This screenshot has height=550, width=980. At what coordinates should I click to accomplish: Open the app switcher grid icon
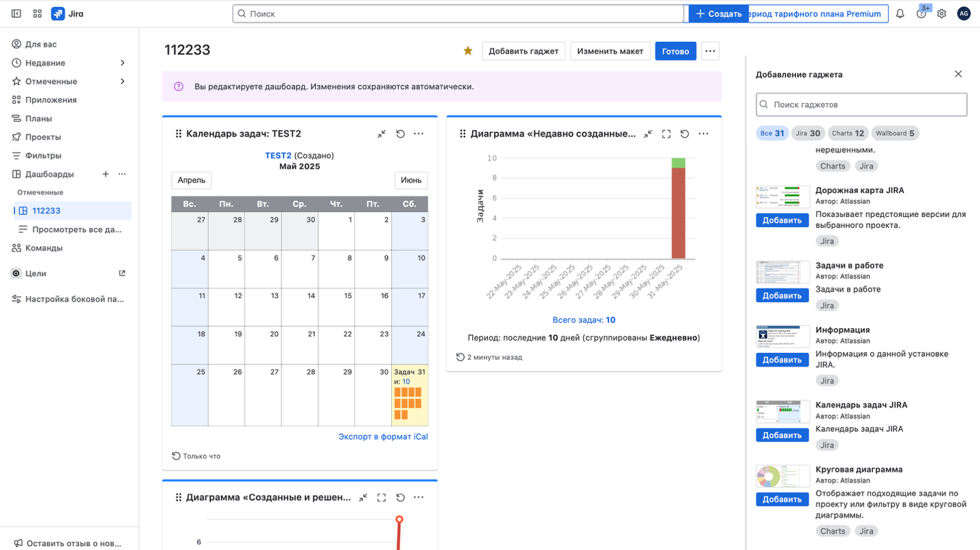click(x=37, y=14)
